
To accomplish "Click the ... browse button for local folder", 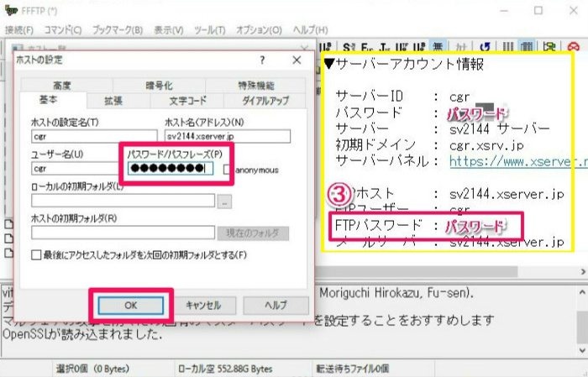I will [224, 202].
